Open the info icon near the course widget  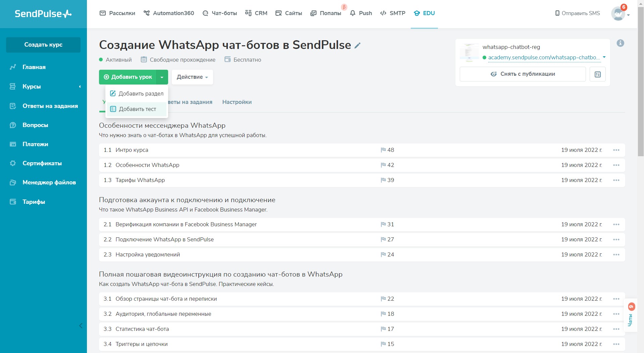[x=621, y=43]
